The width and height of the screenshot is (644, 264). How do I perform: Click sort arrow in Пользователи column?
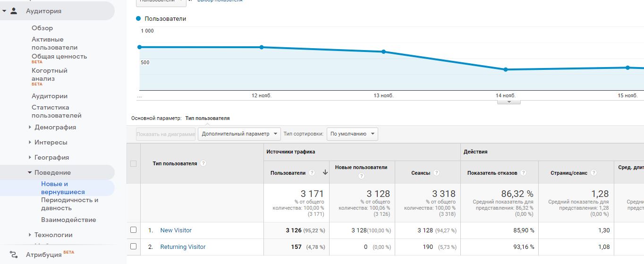[x=325, y=173]
